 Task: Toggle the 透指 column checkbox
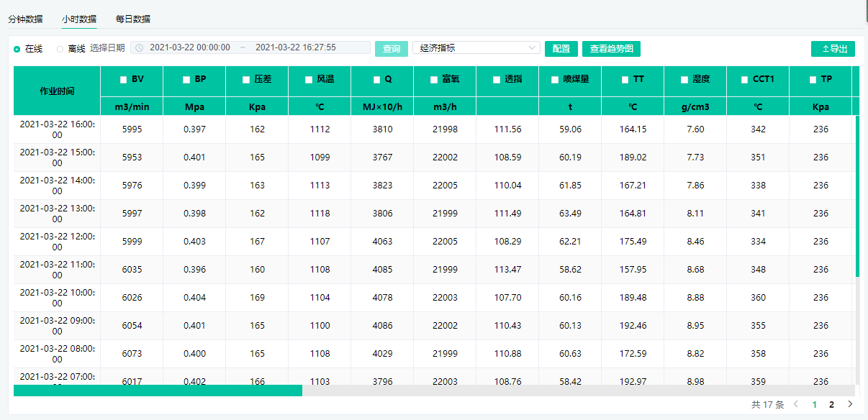tap(496, 80)
